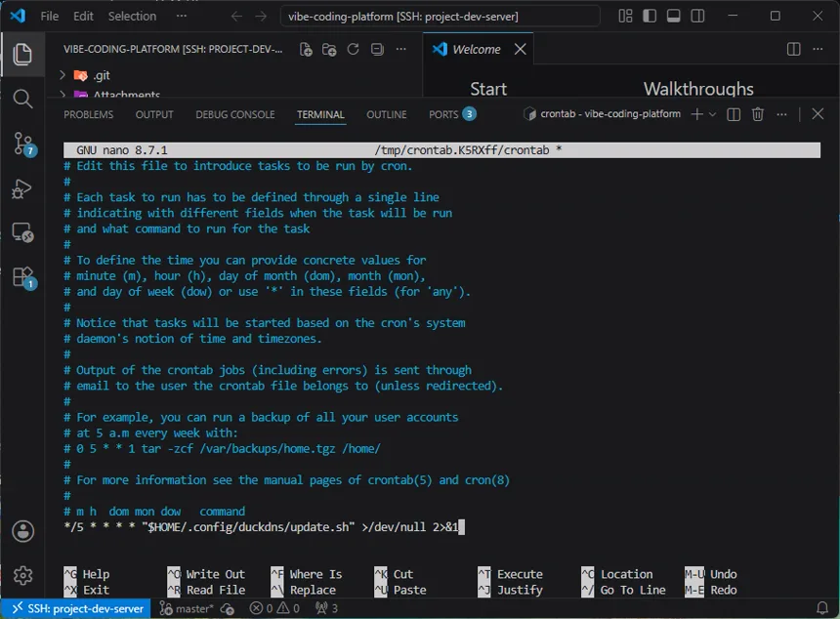
Task: Click end of duckdns cron line
Action: click(x=461, y=527)
